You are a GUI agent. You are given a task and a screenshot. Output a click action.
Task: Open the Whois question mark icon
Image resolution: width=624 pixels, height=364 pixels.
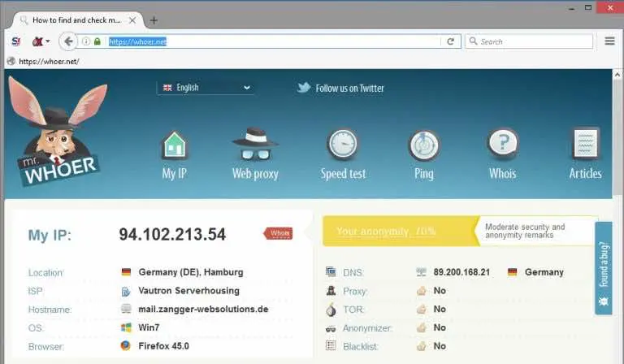[x=502, y=146]
